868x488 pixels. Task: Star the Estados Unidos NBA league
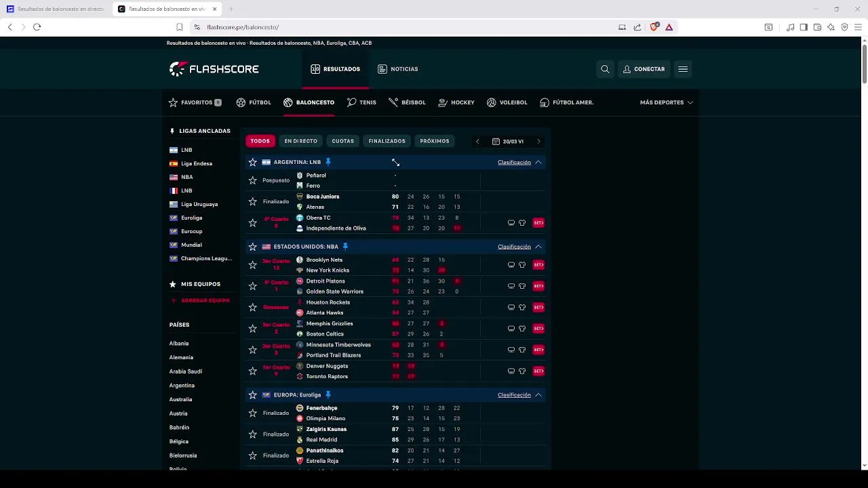(253, 247)
